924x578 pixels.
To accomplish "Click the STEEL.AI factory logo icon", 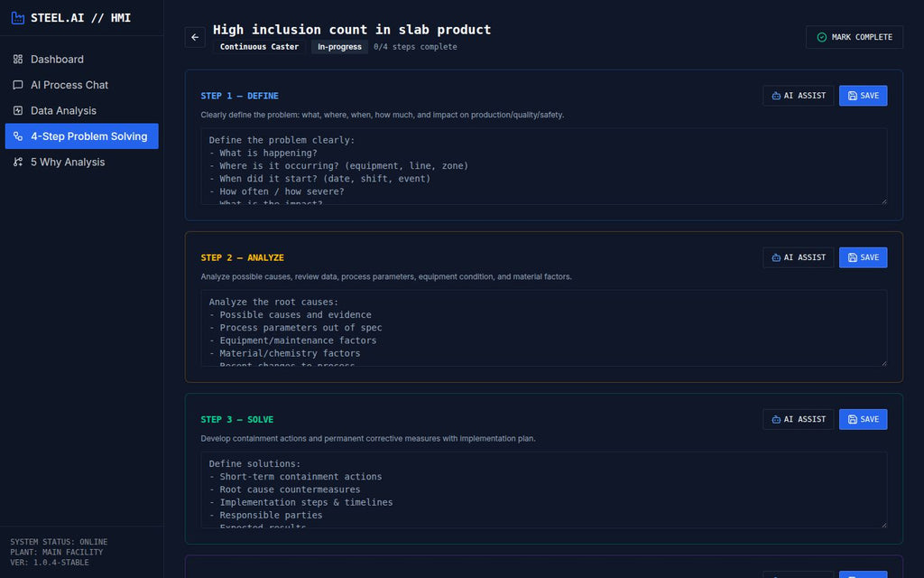I will click(16, 17).
